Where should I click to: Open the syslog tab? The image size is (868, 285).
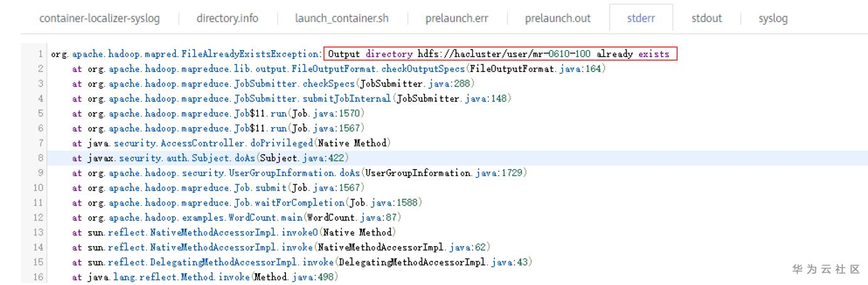click(773, 19)
